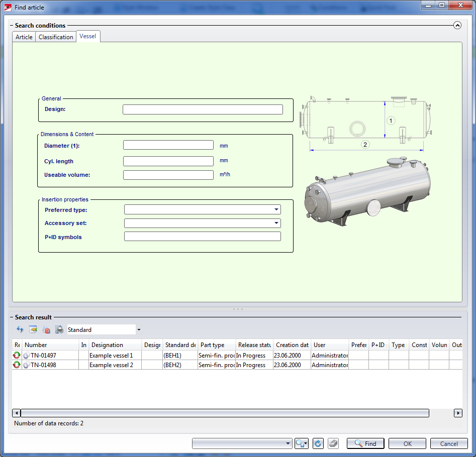The image size is (476, 457).
Task: Click the Cancel button
Action: 449,443
